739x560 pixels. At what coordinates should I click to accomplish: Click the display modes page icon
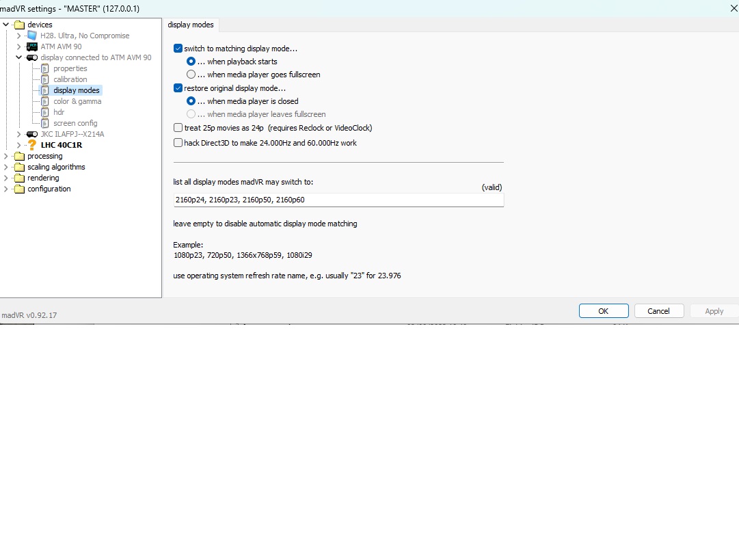point(44,90)
